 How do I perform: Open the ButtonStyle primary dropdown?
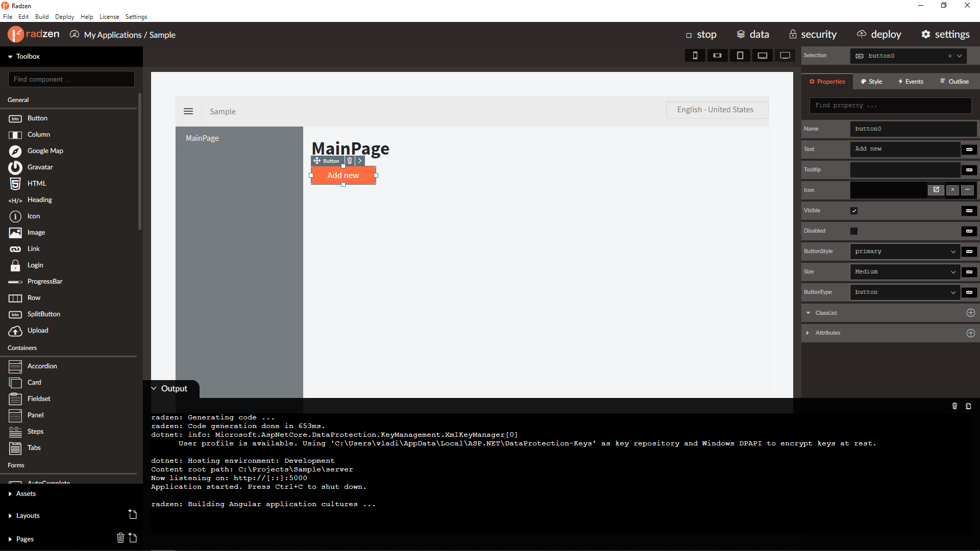point(905,252)
